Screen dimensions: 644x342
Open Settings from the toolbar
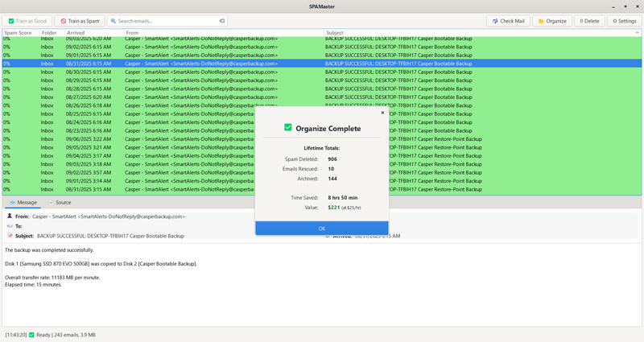(x=624, y=21)
